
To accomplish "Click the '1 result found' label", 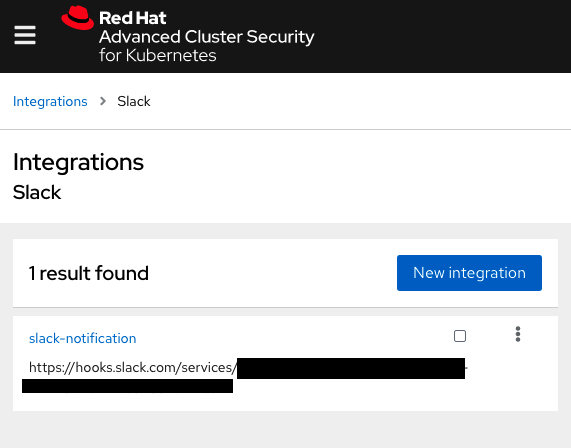I will tap(88, 273).
